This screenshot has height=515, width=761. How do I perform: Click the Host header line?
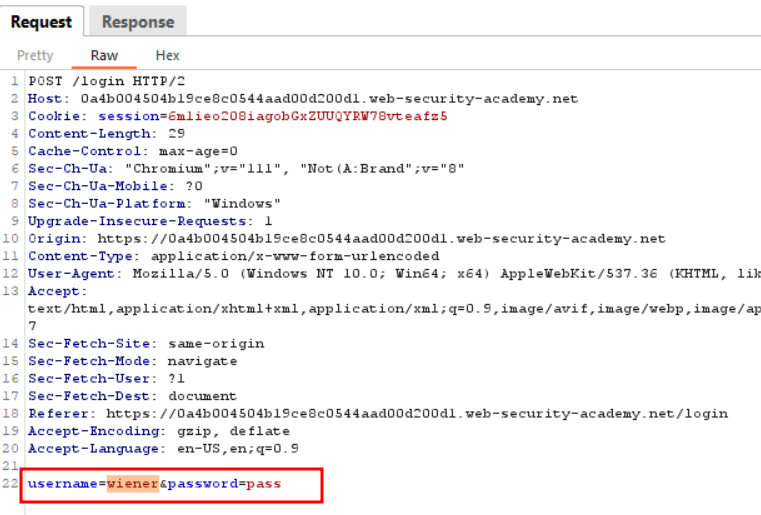pos(303,99)
